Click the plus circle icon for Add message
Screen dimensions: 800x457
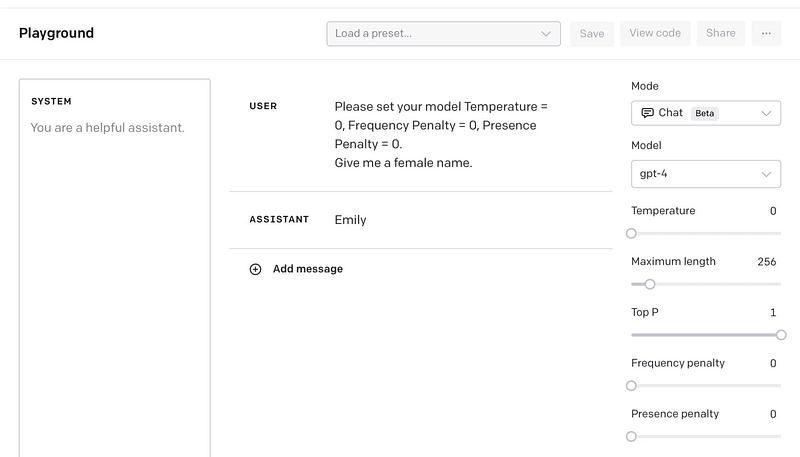(255, 269)
